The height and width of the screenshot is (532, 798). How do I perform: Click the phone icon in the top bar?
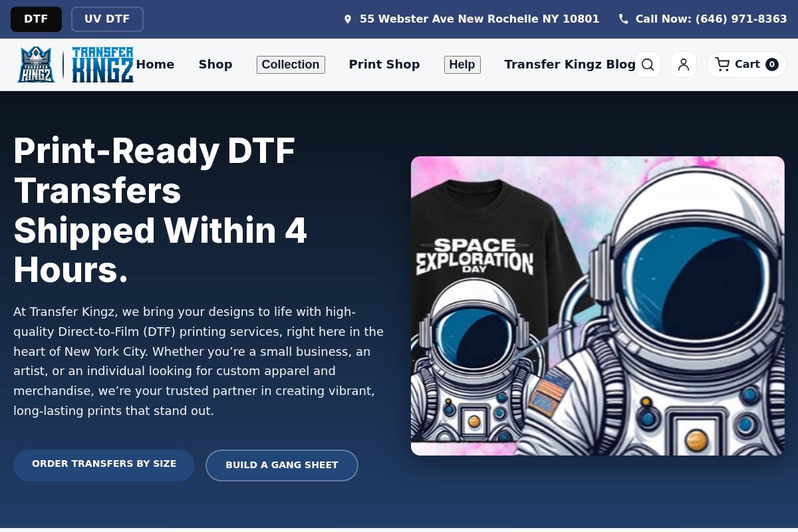[x=623, y=19]
